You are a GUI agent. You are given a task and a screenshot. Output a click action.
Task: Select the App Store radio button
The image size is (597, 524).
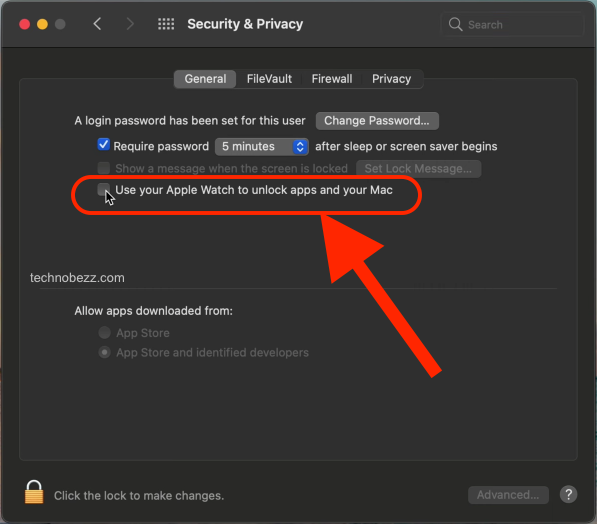pyautogui.click(x=105, y=332)
